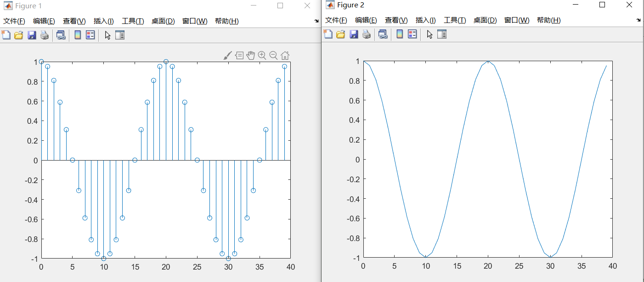Viewport: 644px width, 282px height.
Task: Maximize the Figure 2 window
Action: [x=602, y=5]
